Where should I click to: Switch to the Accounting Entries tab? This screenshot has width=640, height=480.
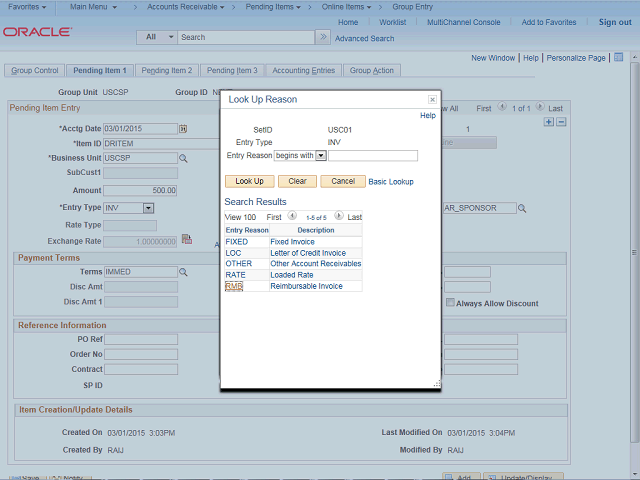[303, 71]
